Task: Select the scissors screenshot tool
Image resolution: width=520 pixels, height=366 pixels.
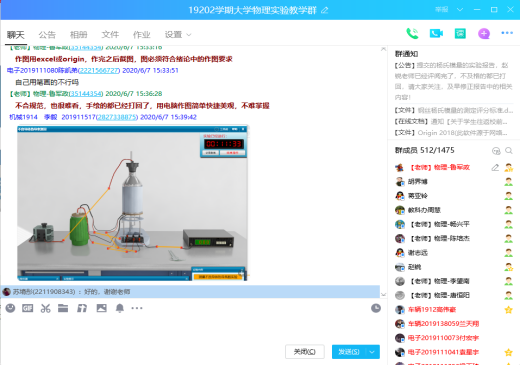Action: [x=45, y=308]
